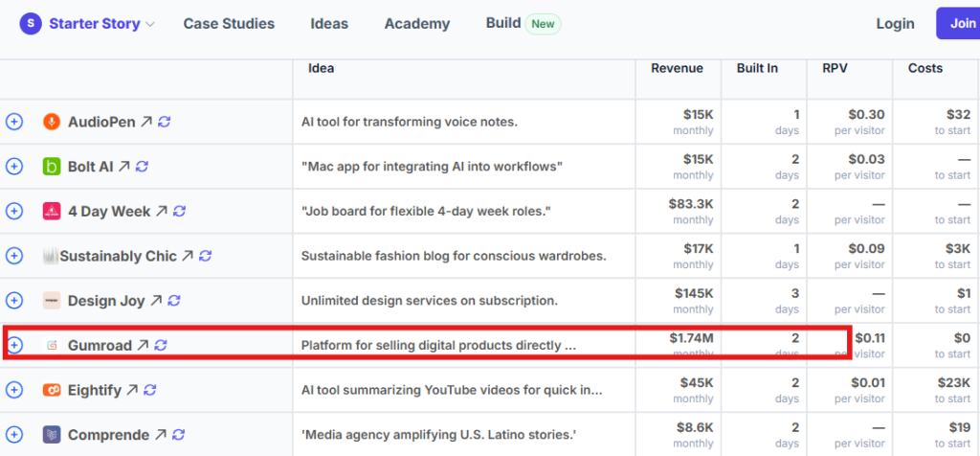Click the refresh icon next to Eightify
Image resolution: width=980 pixels, height=456 pixels.
pyautogui.click(x=150, y=390)
